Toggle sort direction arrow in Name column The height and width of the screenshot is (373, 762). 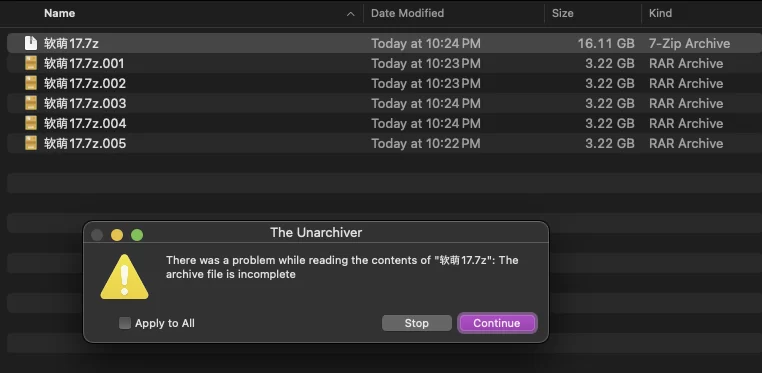point(350,14)
